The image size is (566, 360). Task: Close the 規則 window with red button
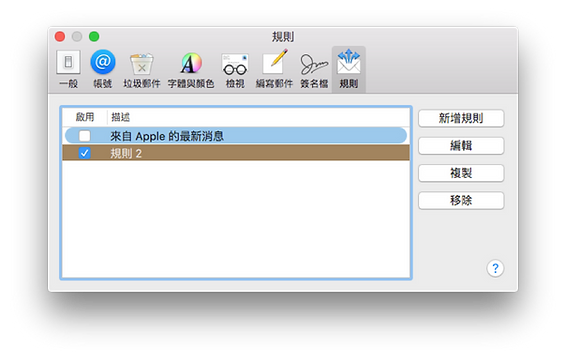point(60,36)
